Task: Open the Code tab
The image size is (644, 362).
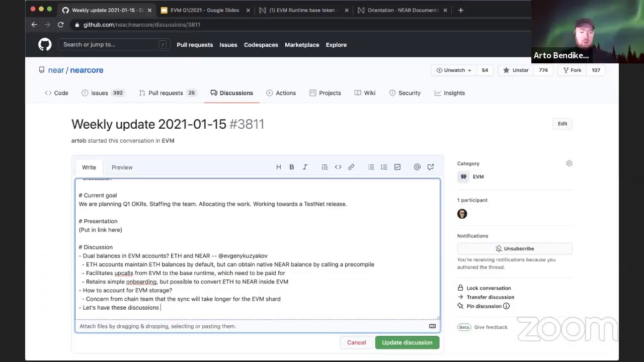Action: tap(56, 93)
